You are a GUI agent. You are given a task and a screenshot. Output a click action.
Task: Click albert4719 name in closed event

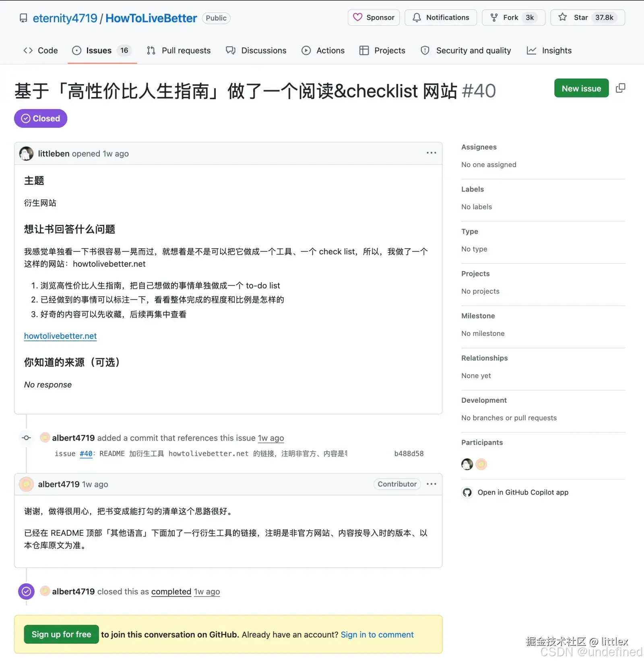click(x=73, y=591)
